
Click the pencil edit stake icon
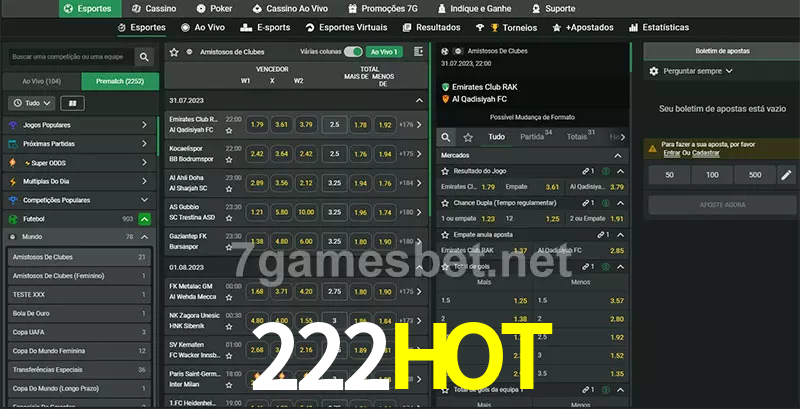786,175
